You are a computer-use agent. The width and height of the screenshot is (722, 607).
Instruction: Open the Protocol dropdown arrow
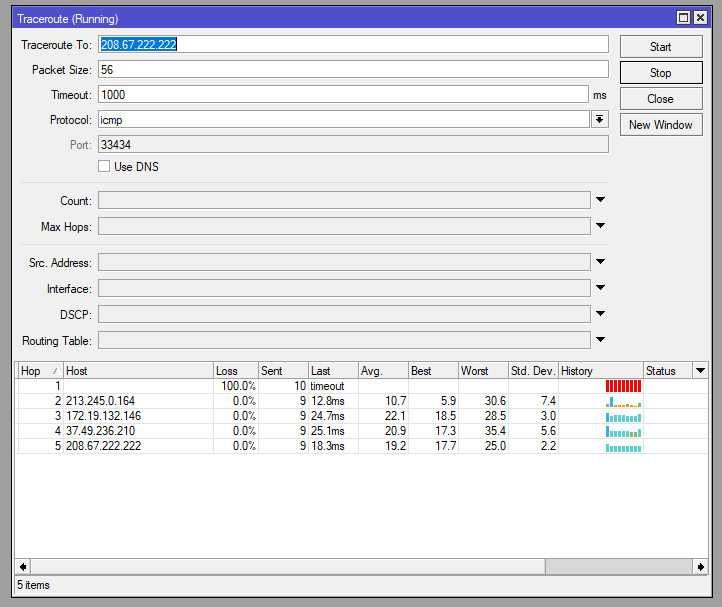click(x=600, y=119)
